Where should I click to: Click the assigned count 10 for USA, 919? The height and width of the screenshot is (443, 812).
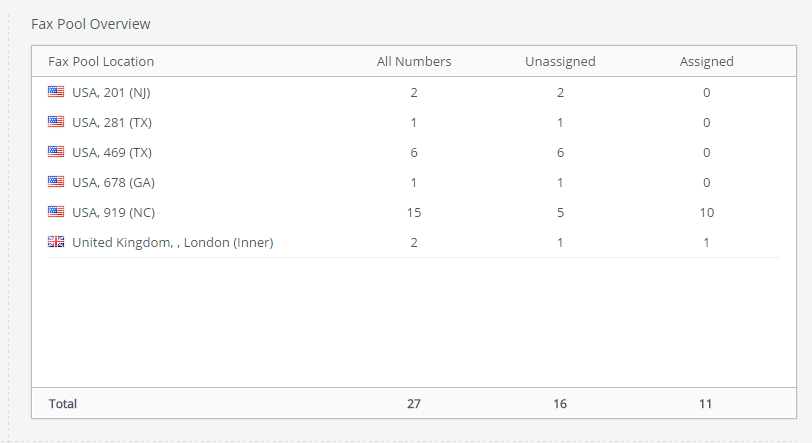click(706, 212)
